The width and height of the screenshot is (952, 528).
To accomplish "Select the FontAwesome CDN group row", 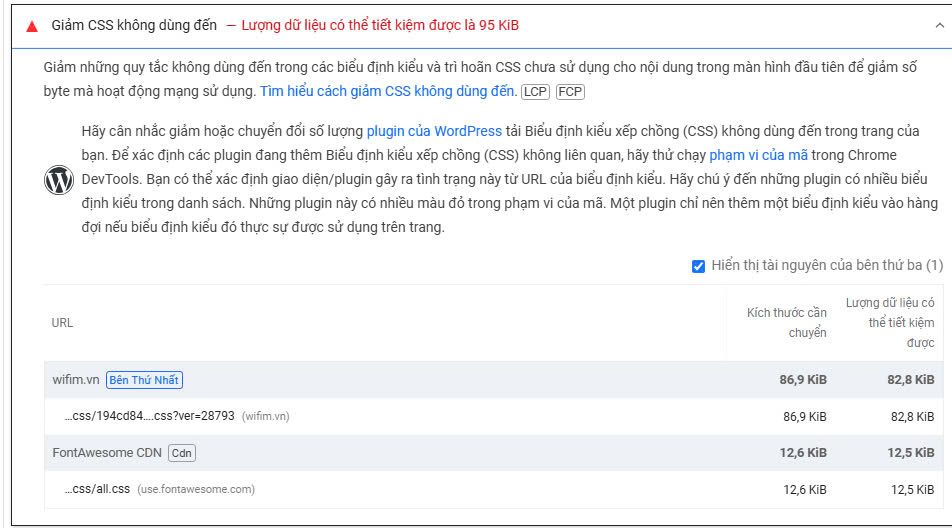I will coord(494,453).
